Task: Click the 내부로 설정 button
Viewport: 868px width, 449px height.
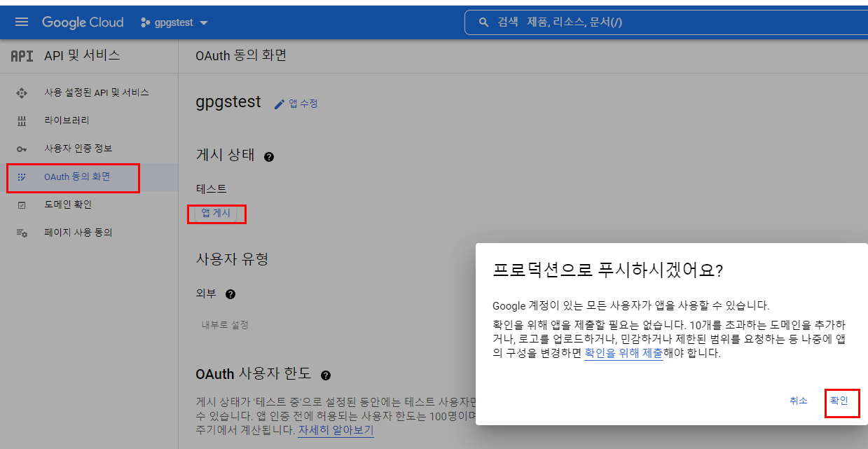Action: click(x=225, y=325)
